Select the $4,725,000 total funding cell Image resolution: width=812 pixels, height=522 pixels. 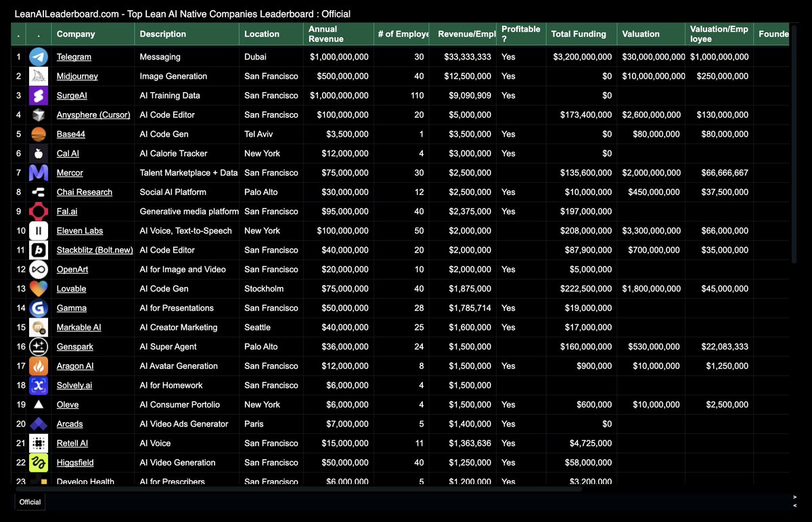(x=581, y=443)
